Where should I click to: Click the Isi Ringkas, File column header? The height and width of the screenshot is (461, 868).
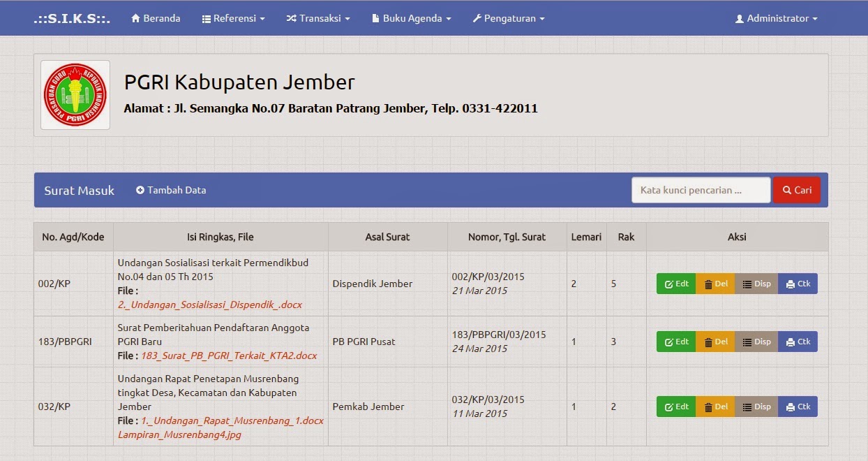(220, 237)
